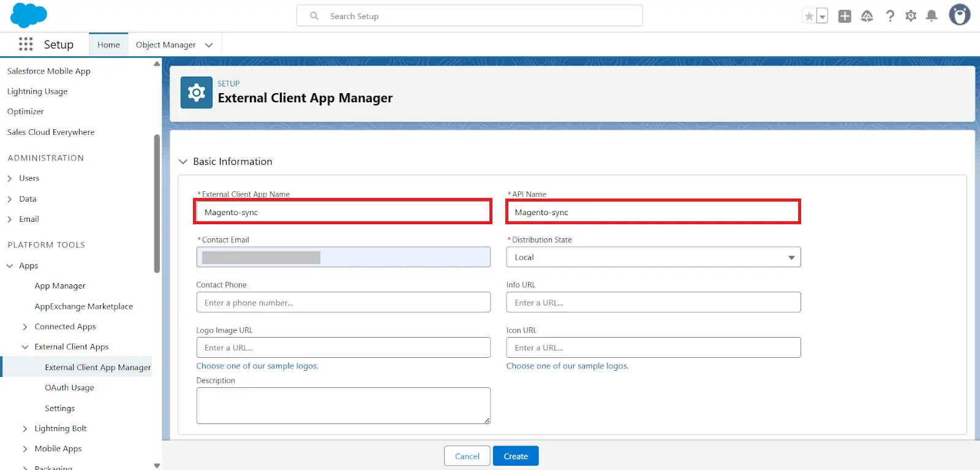This screenshot has height=470, width=980.
Task: Click the Icon URL field
Action: point(654,347)
